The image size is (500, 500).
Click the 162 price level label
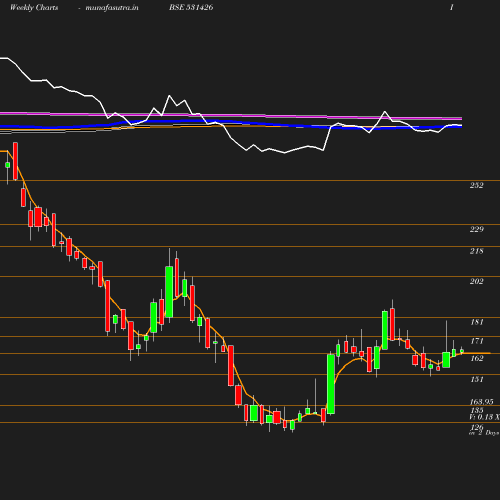(476, 358)
